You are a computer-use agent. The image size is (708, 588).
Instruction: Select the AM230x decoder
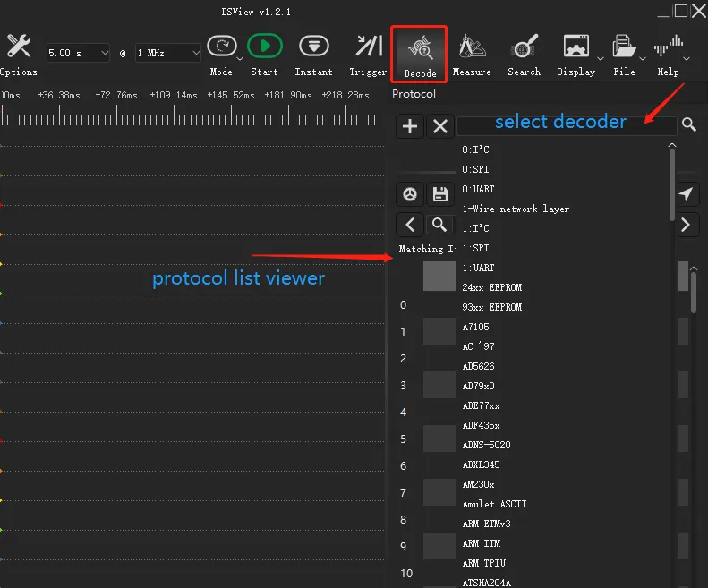pos(478,484)
